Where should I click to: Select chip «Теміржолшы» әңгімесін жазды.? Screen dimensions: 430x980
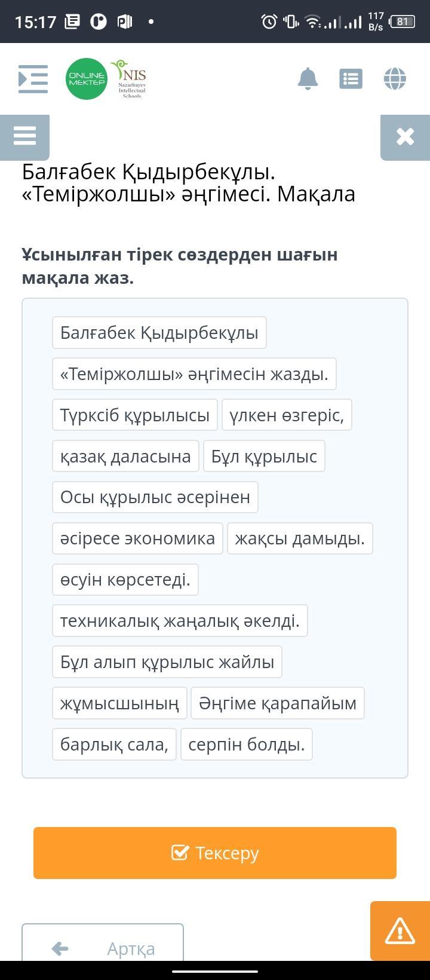pos(194,374)
